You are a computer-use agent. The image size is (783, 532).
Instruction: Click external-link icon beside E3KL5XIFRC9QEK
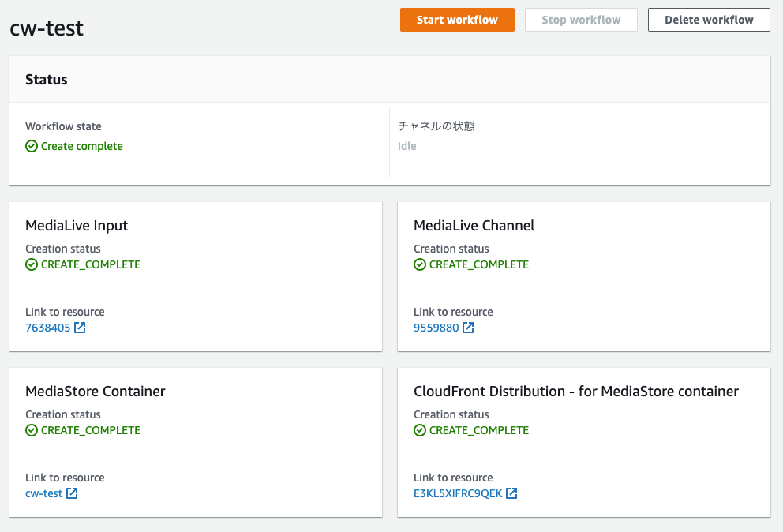click(x=511, y=493)
